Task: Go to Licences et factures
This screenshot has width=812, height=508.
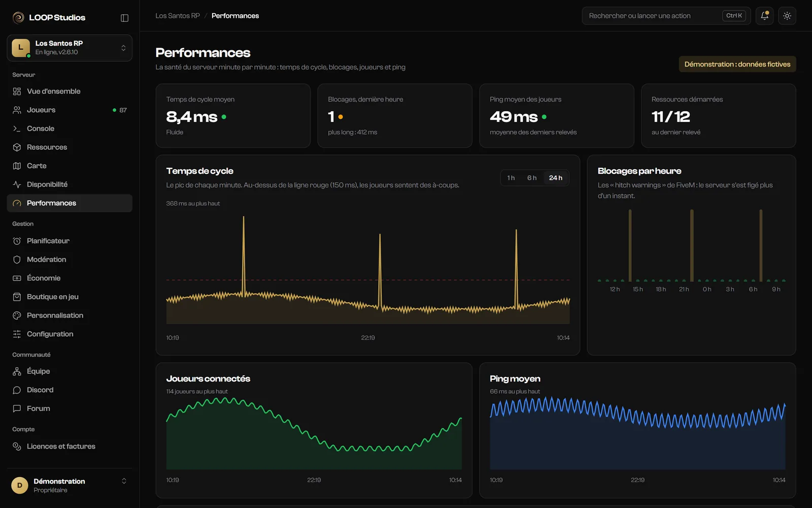Action: tap(70, 446)
